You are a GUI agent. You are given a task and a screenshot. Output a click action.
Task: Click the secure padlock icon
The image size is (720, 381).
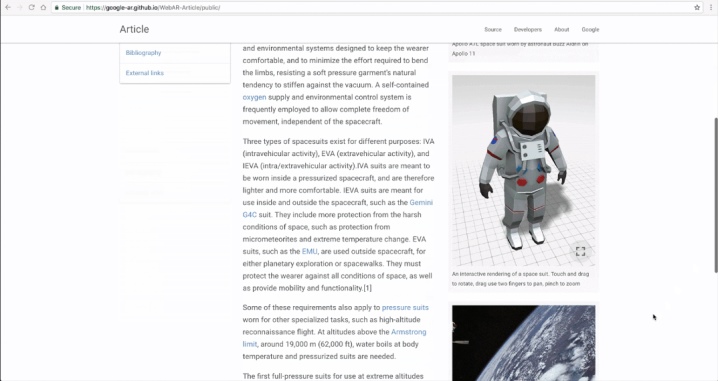[x=56, y=7]
